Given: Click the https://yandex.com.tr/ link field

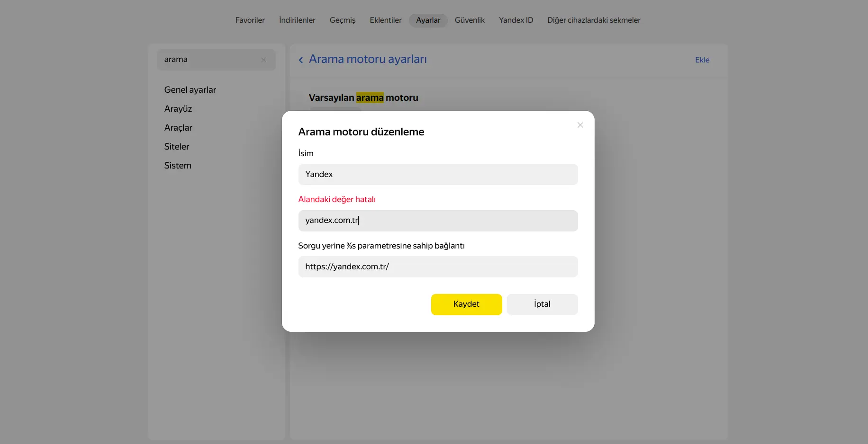Looking at the screenshot, I should pos(438,266).
